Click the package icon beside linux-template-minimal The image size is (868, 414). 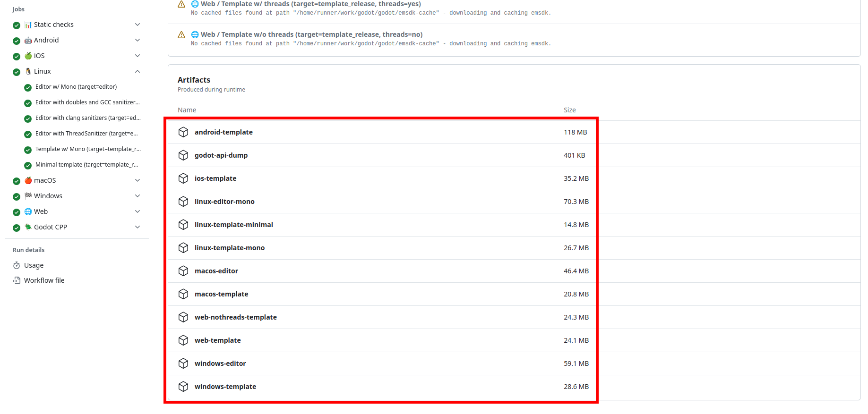click(x=183, y=225)
